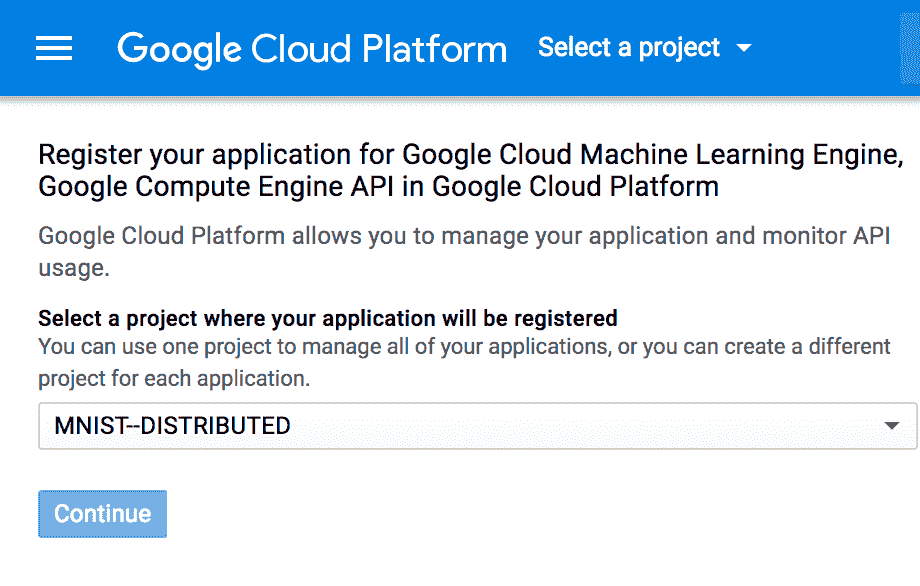Click empty space in the blue header bar
This screenshot has width=920, height=586.
point(821,48)
